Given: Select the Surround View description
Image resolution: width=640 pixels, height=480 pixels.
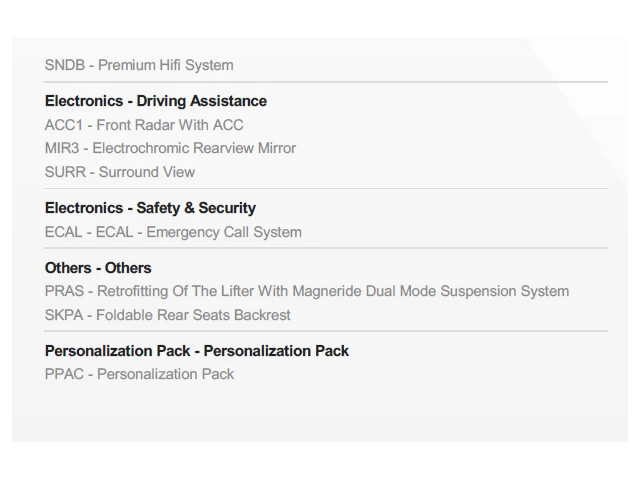Looking at the screenshot, I should click(146, 172).
